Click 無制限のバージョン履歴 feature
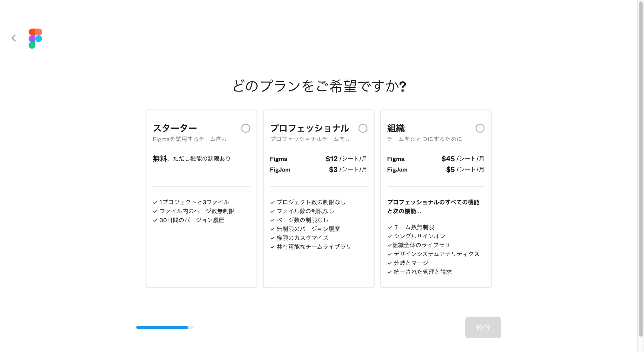This screenshot has height=352, width=644. pos(308,229)
